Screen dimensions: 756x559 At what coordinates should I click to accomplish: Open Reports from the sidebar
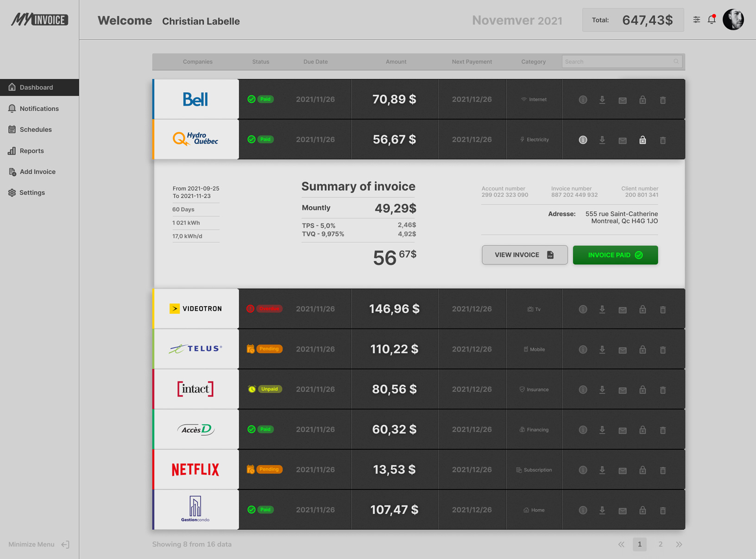pos(31,151)
